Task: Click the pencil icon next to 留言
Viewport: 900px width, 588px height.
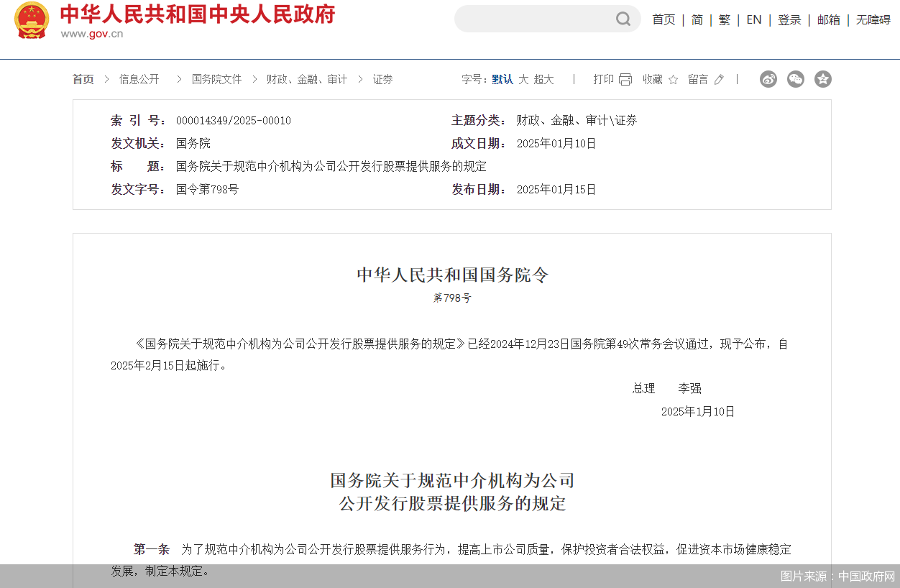Action: tap(719, 80)
